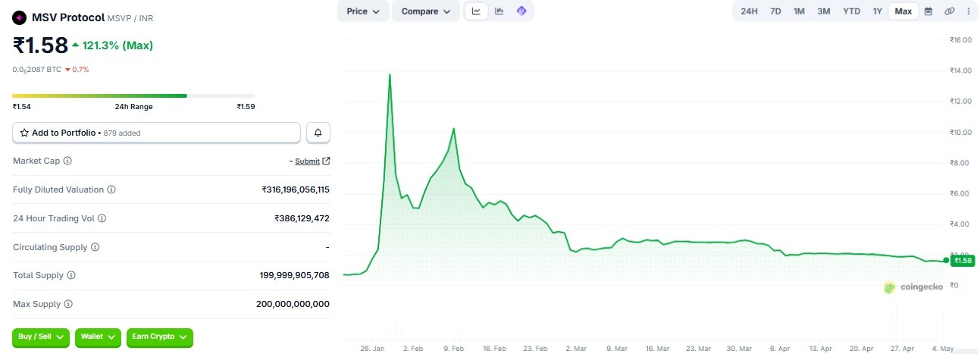Click the info icon beside Market Cap
The width and height of the screenshot is (980, 354).
[67, 161]
